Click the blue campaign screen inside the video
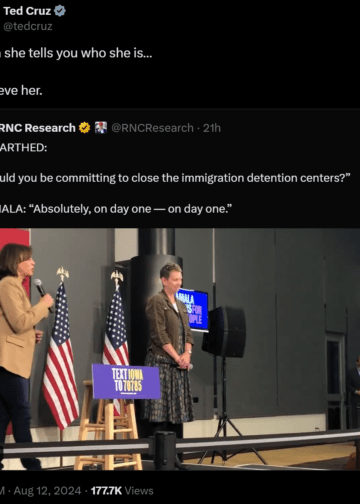 click(194, 310)
